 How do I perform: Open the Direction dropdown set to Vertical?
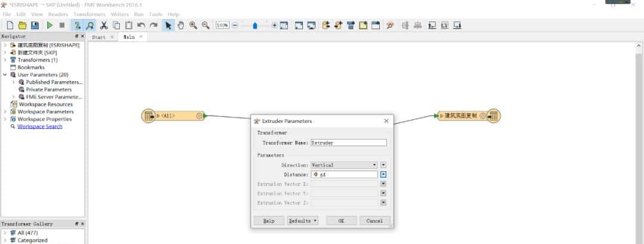tap(344, 165)
